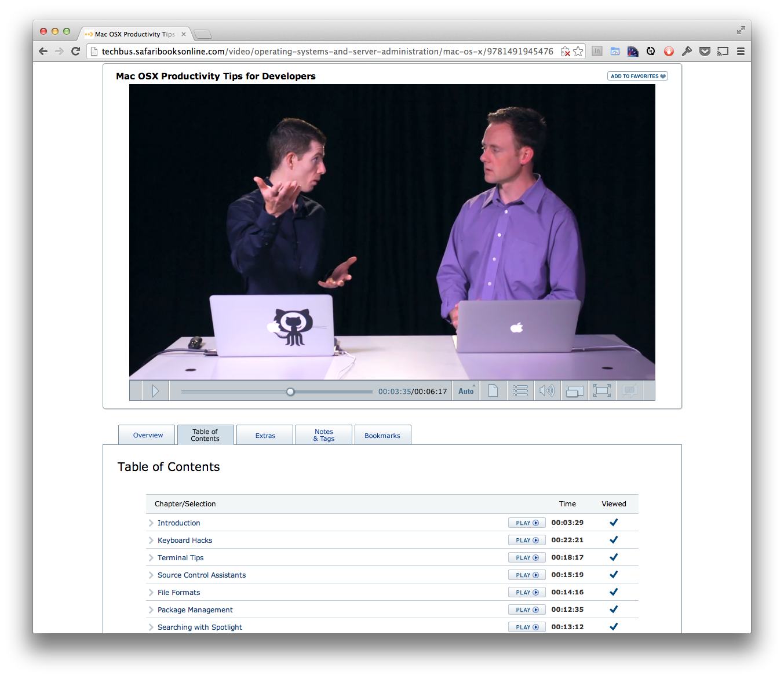Click Add to Favorites button
Viewport: 784px width, 679px height.
[637, 76]
